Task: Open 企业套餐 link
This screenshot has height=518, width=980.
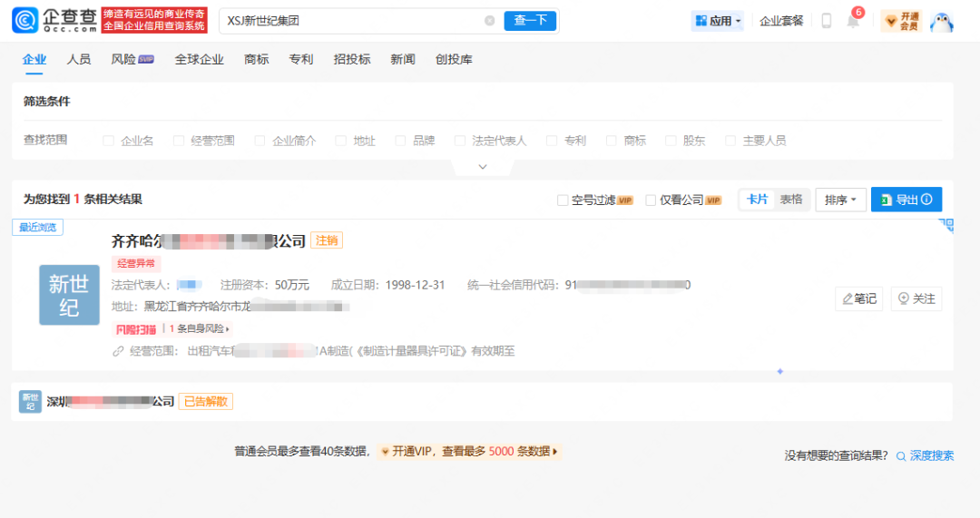Action: coord(781,21)
